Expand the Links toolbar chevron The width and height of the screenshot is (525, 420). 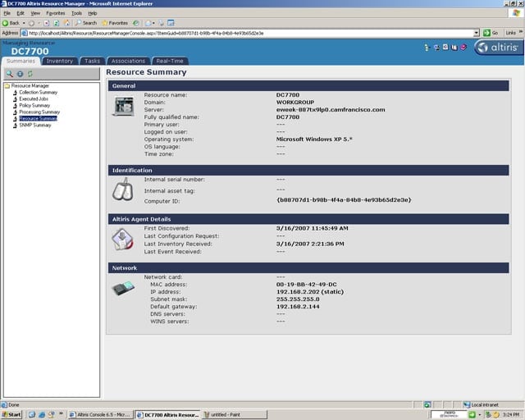[521, 33]
